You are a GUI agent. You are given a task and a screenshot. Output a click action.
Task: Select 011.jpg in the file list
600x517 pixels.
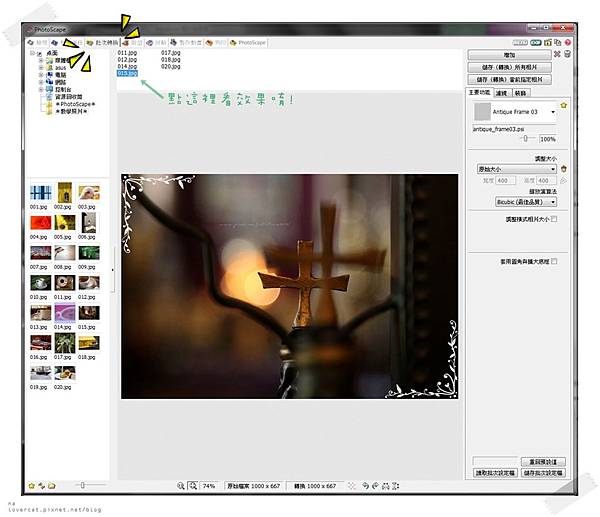127,53
